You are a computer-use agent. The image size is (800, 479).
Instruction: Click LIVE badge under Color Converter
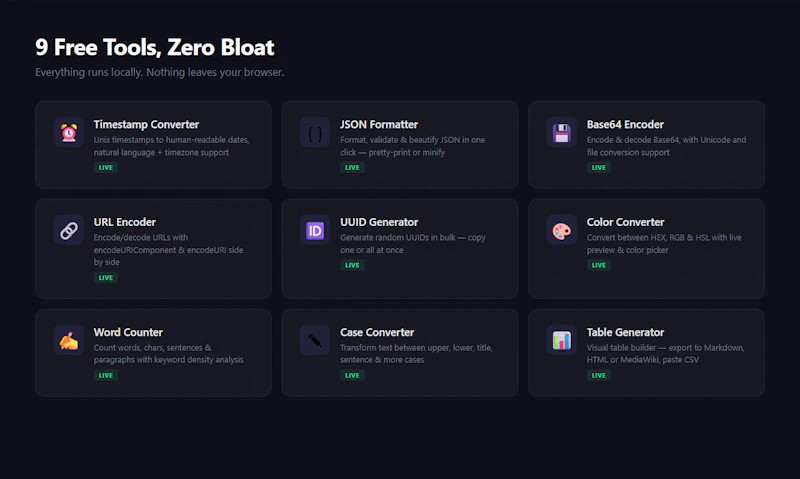coord(598,265)
